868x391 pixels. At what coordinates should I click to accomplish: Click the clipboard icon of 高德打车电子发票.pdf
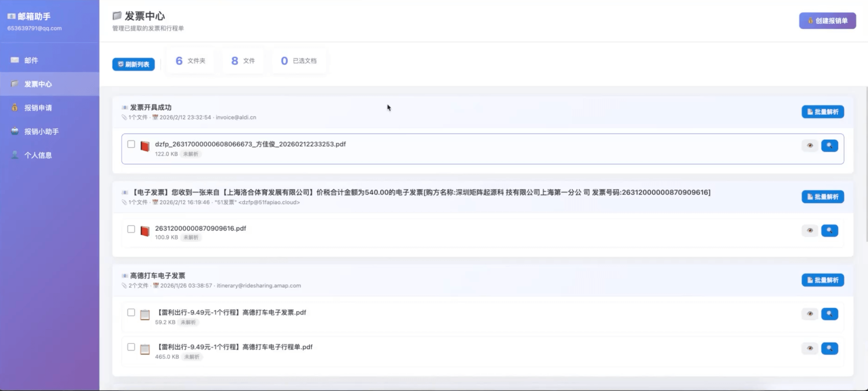coord(145,315)
